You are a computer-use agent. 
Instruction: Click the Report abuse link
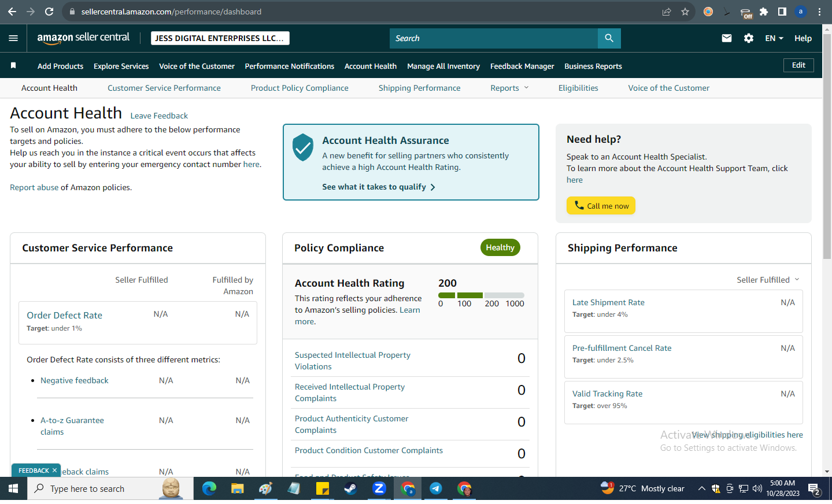[34, 187]
